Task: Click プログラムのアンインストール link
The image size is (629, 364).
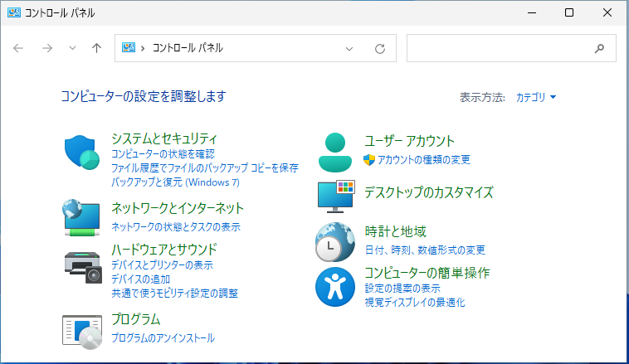Action: click(163, 338)
